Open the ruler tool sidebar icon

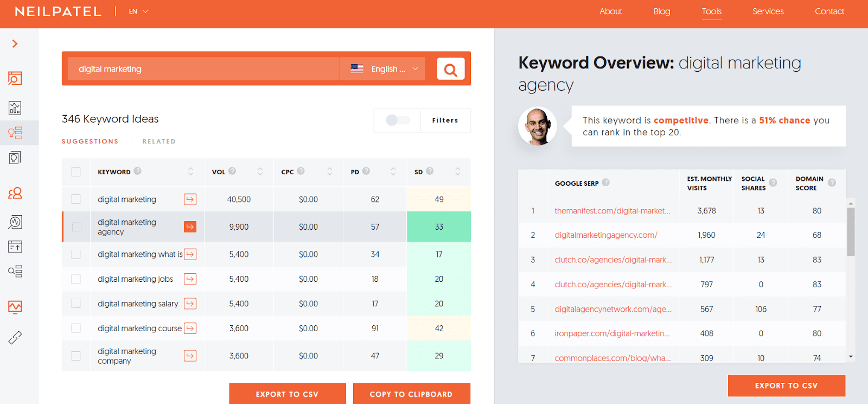(15, 338)
